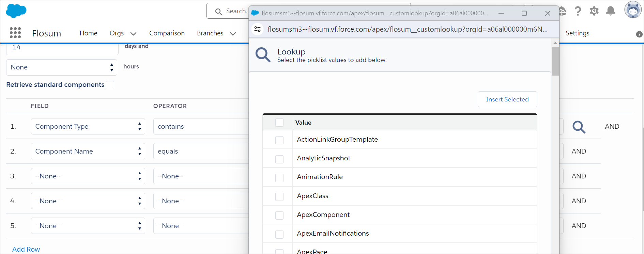Open the contains operator dropdown in row 1

tap(201, 126)
